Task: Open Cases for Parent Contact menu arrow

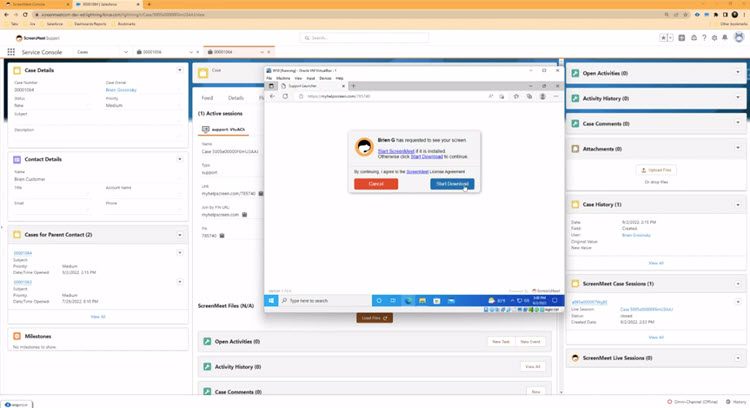Action: pyautogui.click(x=180, y=235)
